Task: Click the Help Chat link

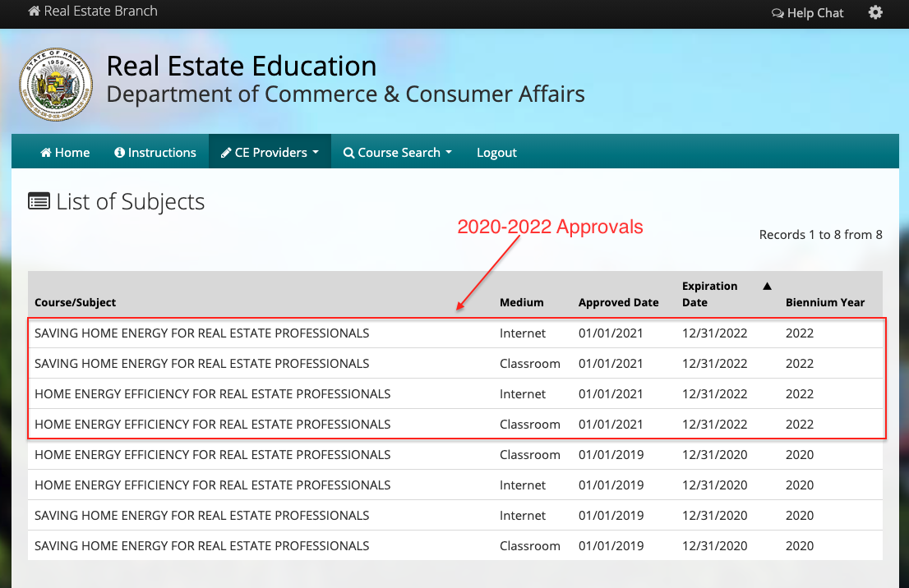Action: (x=815, y=12)
